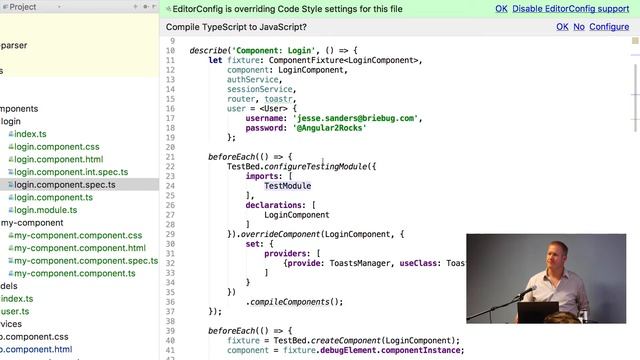This screenshot has width=640, height=360.
Task: Open the Project view selector dropdown
Action: (59, 7)
